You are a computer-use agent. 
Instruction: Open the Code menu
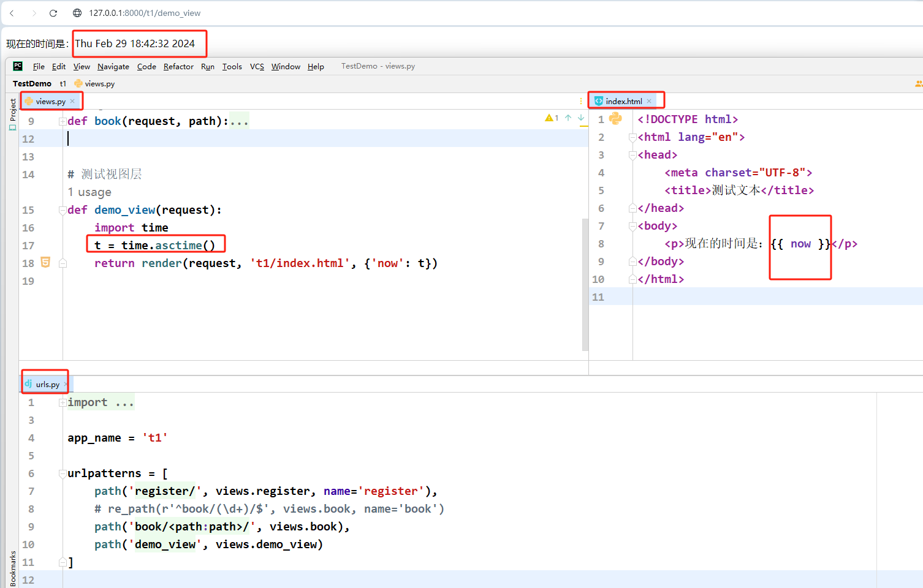pyautogui.click(x=146, y=66)
